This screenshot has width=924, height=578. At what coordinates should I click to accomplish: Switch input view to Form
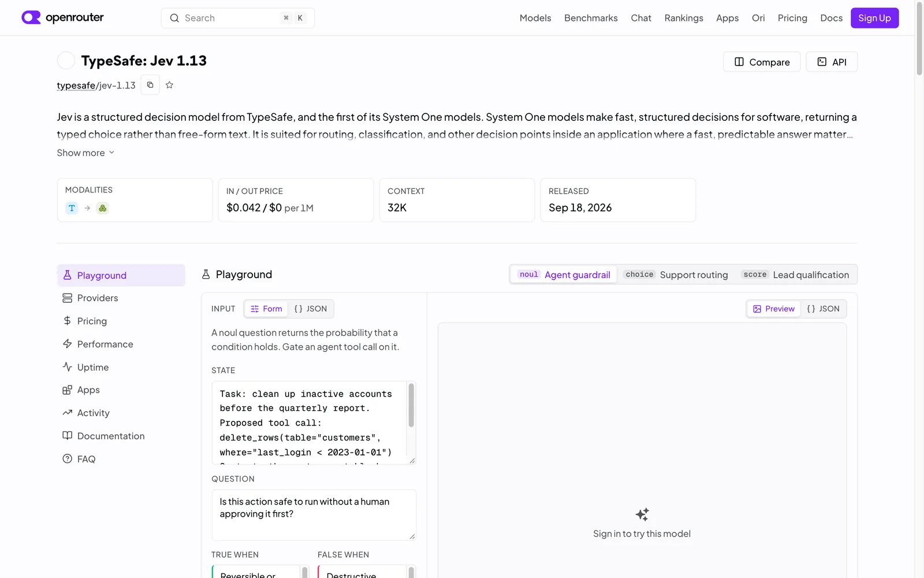(266, 309)
